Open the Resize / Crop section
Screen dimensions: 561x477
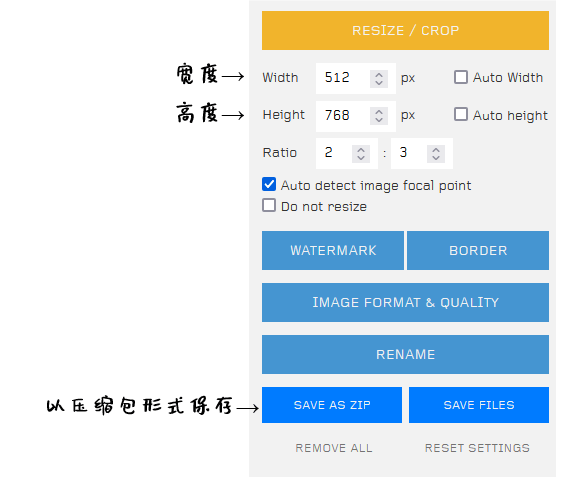pos(405,30)
